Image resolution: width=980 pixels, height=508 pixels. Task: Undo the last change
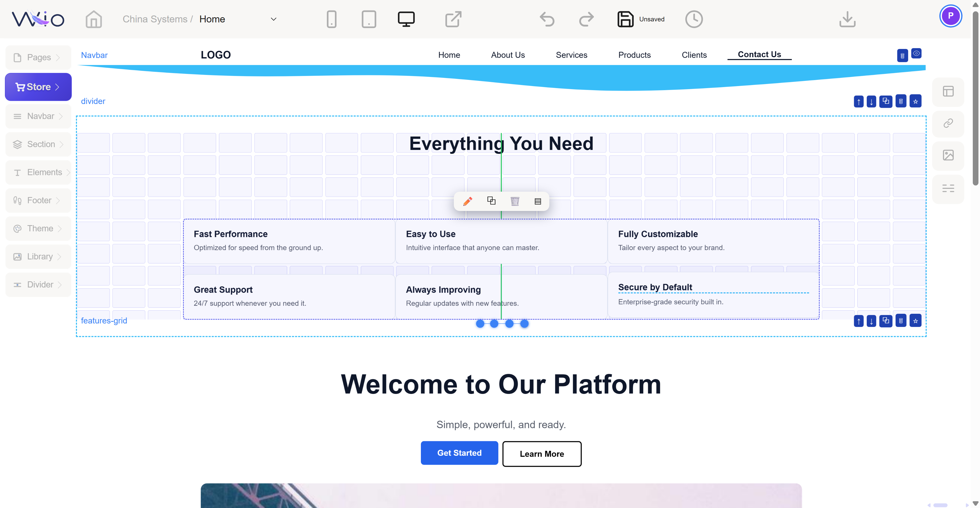[x=547, y=19]
